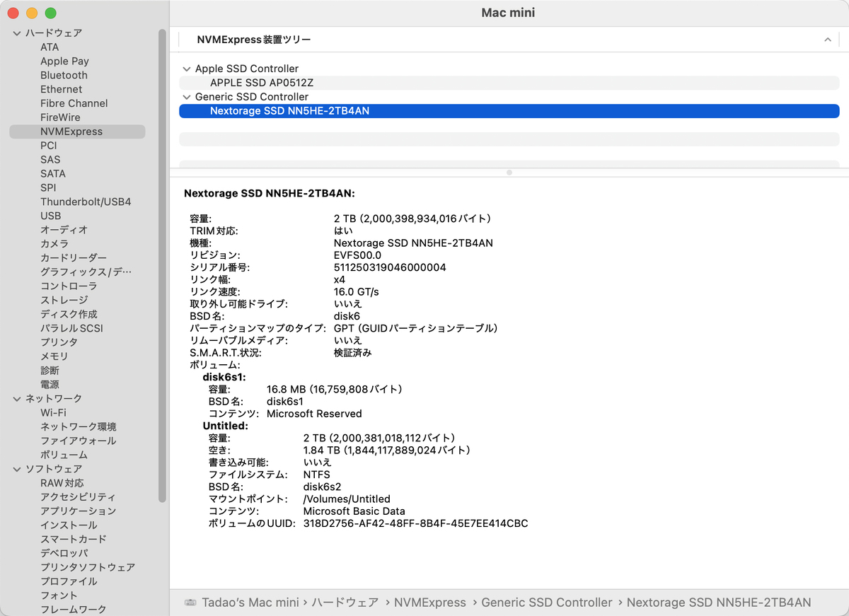Select カードリーダー in the sidebar
The height and width of the screenshot is (616, 849).
click(x=74, y=258)
